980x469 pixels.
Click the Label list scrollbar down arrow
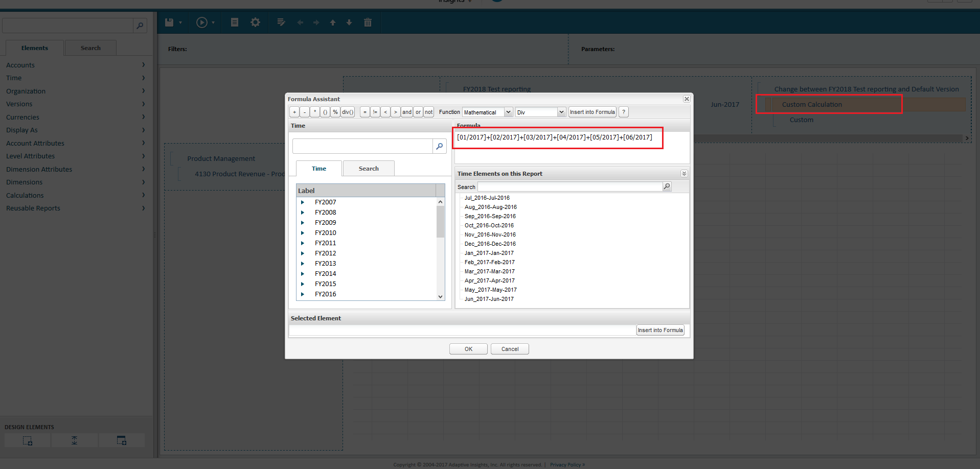[x=440, y=296]
